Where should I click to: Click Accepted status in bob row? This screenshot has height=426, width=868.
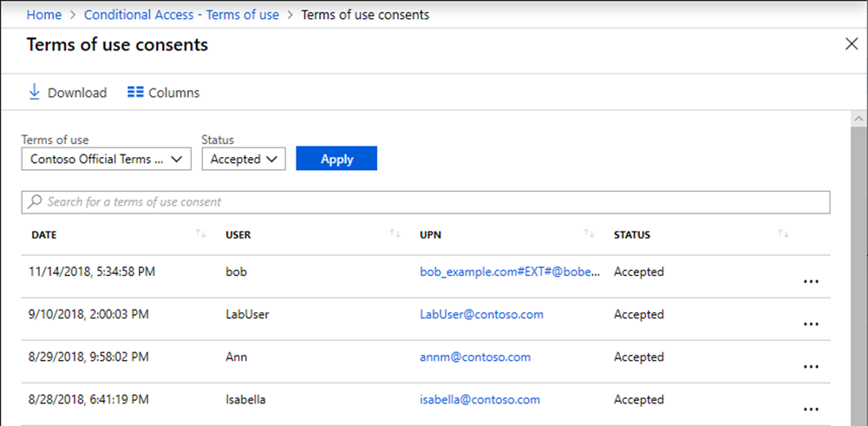coord(639,272)
